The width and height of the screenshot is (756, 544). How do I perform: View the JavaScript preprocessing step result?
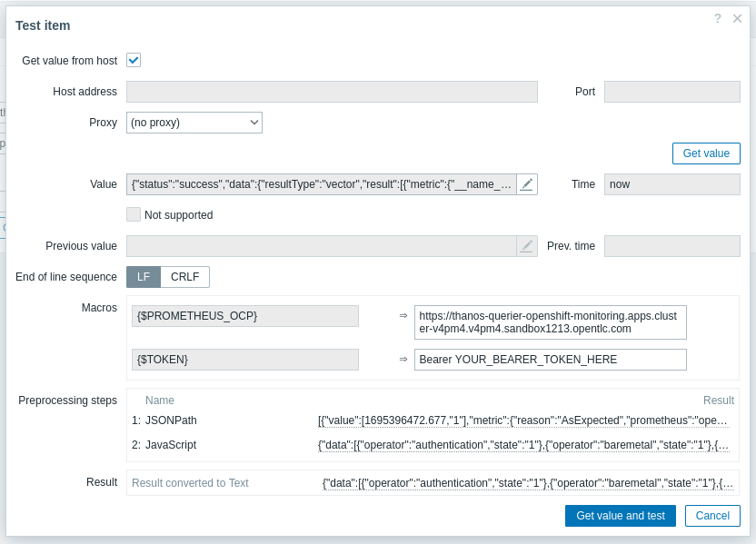click(x=523, y=445)
